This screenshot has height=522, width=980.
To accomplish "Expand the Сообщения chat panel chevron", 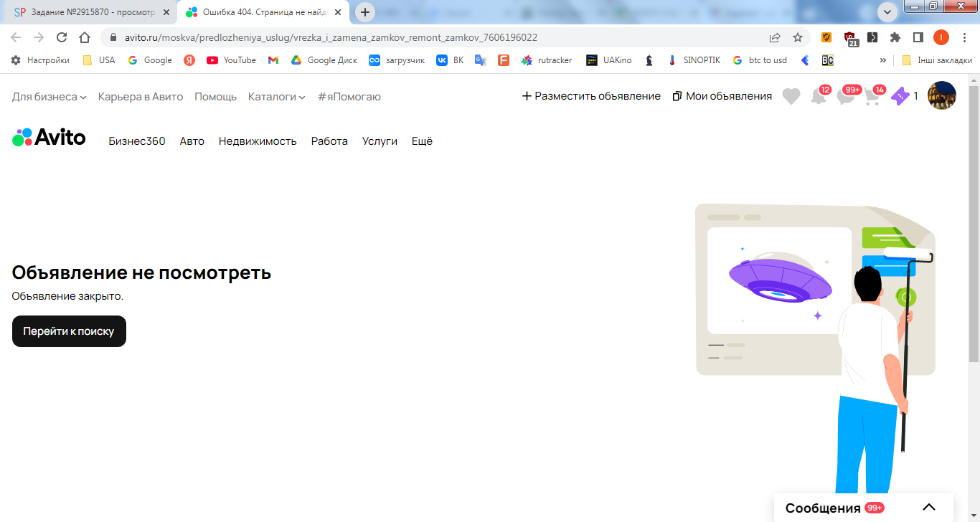I will [929, 508].
